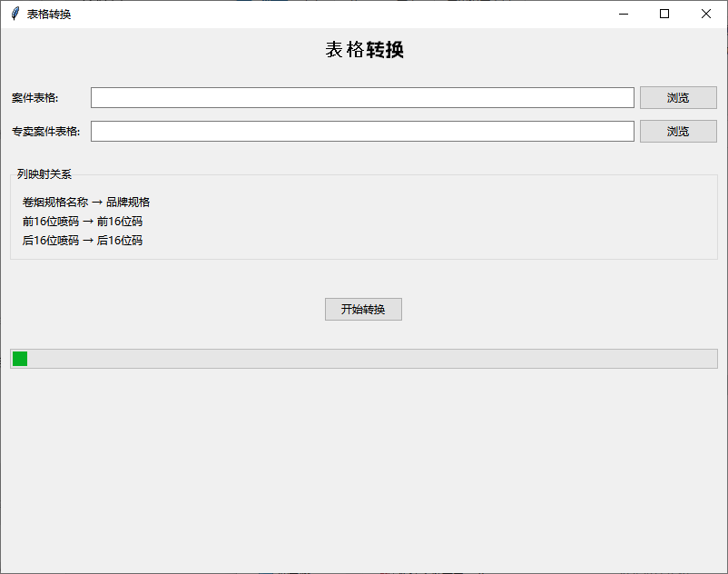This screenshot has width=728, height=574.
Task: Click inside the 案件表格 file path field
Action: click(361, 97)
